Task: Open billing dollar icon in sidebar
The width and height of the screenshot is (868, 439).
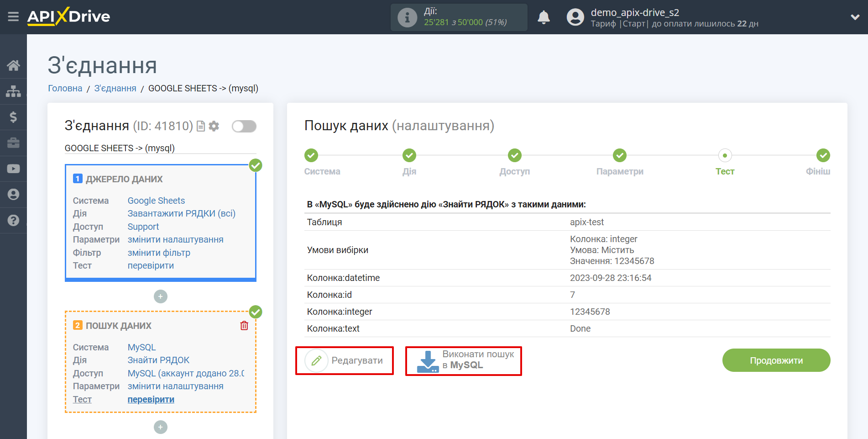Action: click(13, 117)
